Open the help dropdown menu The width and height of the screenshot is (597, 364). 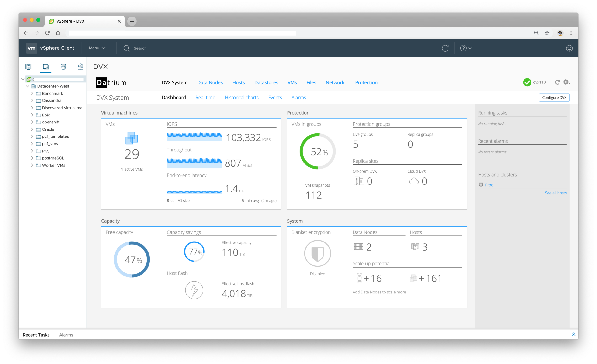click(x=465, y=48)
